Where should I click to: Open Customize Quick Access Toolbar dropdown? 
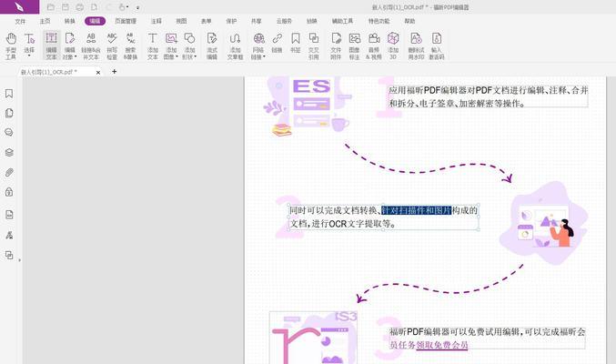pyautogui.click(x=138, y=7)
